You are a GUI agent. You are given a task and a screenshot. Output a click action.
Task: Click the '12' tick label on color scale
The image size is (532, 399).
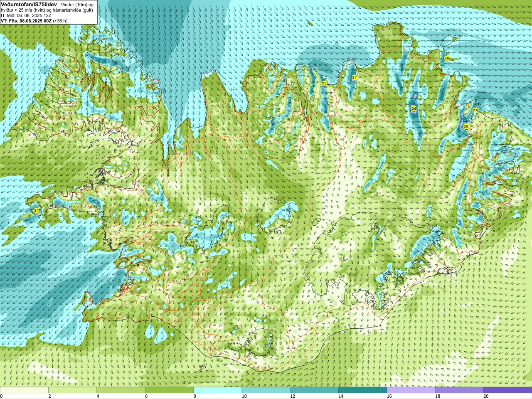click(293, 396)
